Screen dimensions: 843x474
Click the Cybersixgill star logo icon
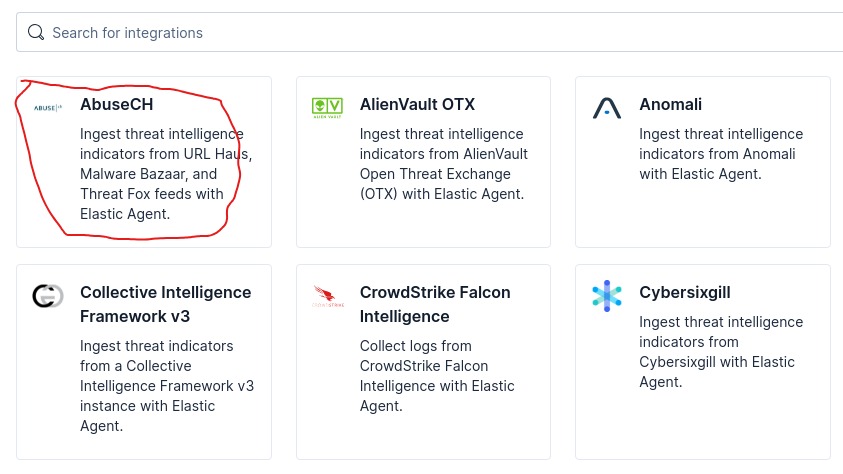point(606,296)
